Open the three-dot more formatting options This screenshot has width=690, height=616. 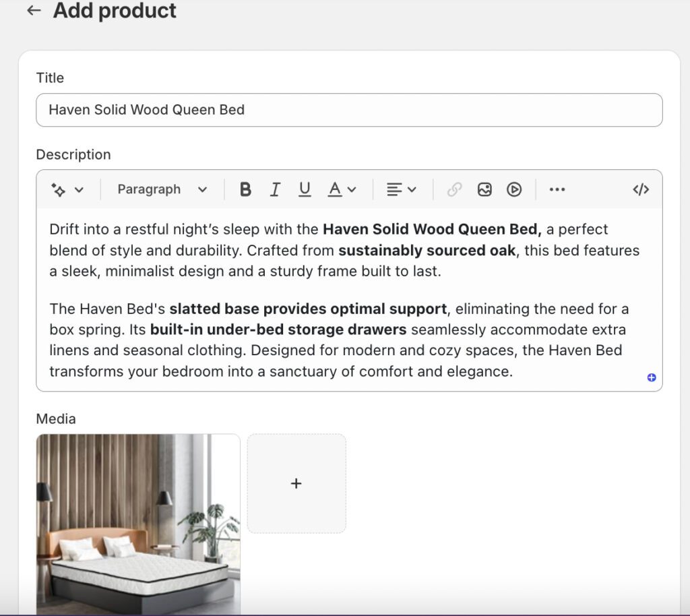point(557,190)
